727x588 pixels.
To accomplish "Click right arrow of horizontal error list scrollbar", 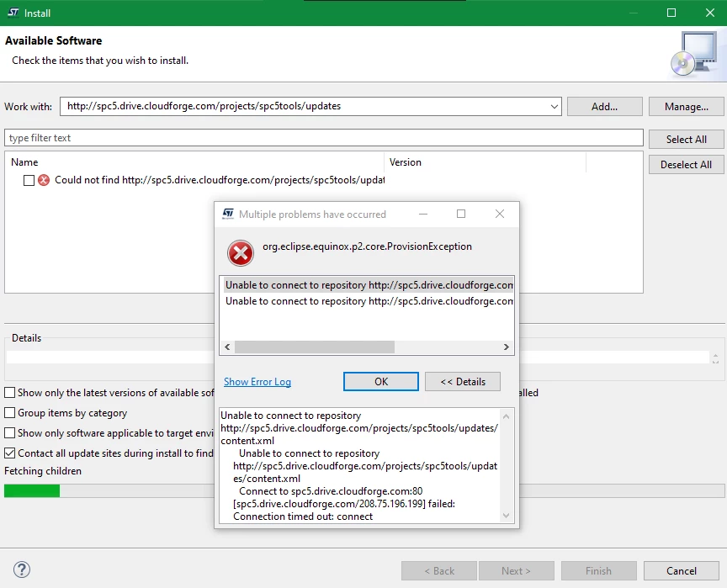I will click(x=507, y=347).
